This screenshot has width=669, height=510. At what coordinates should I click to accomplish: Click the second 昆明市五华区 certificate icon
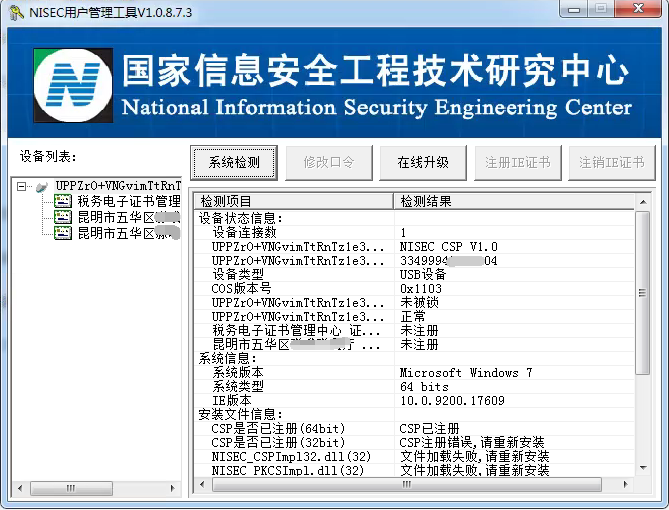point(63,233)
